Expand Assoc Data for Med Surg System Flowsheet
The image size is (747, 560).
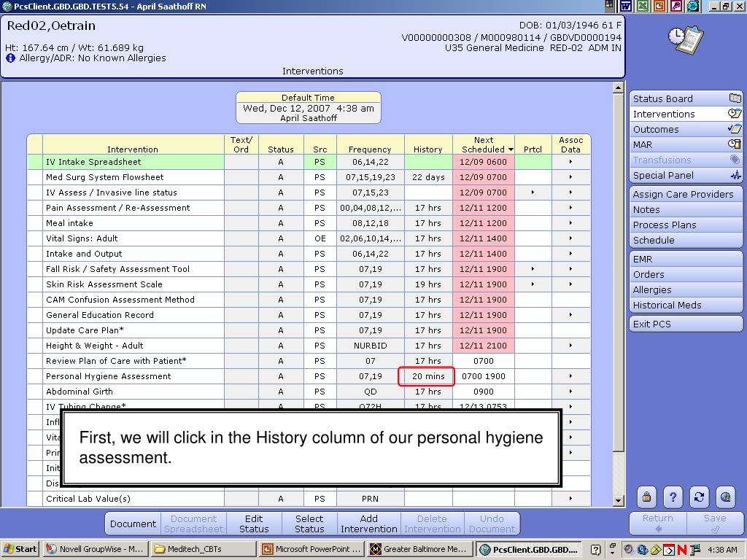point(570,177)
